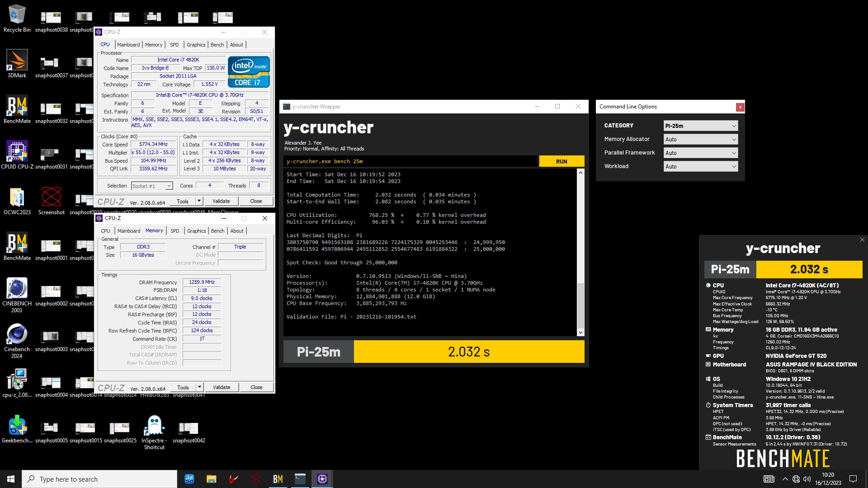This screenshot has width=868, height=488.
Task: Click Validate in top CPU-Z window
Action: (221, 201)
